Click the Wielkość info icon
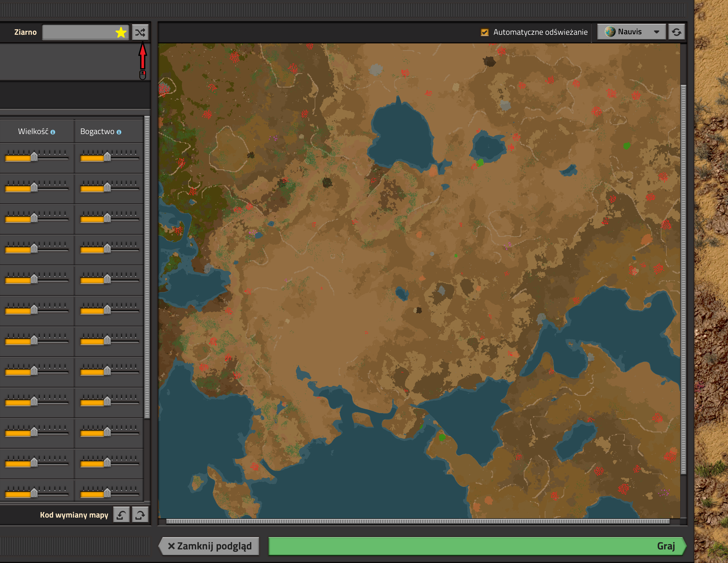 53,132
